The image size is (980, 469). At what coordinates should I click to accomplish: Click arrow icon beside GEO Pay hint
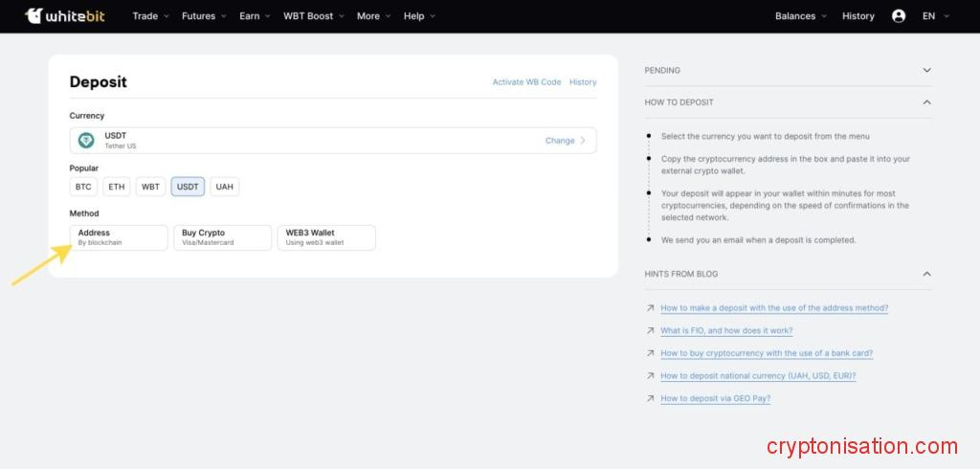651,398
